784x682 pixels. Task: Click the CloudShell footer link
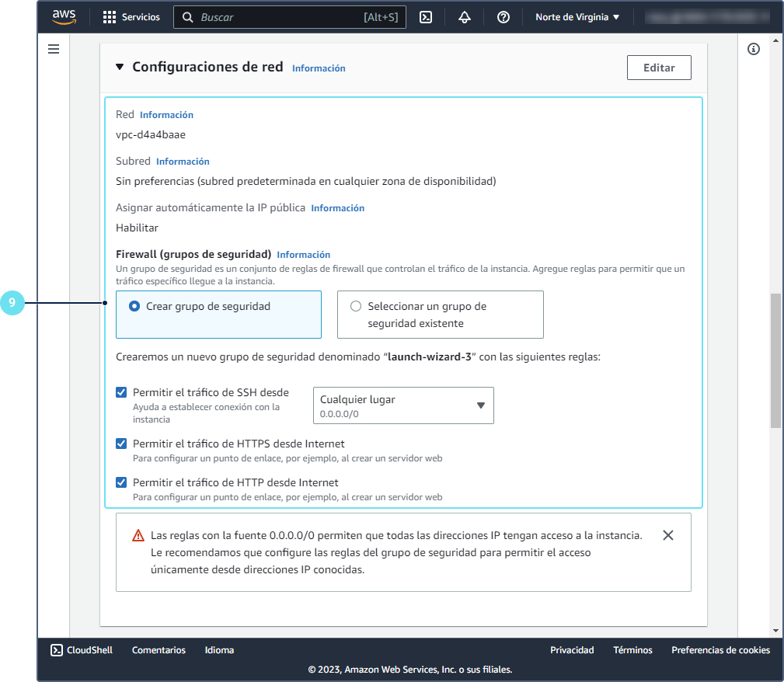(82, 650)
